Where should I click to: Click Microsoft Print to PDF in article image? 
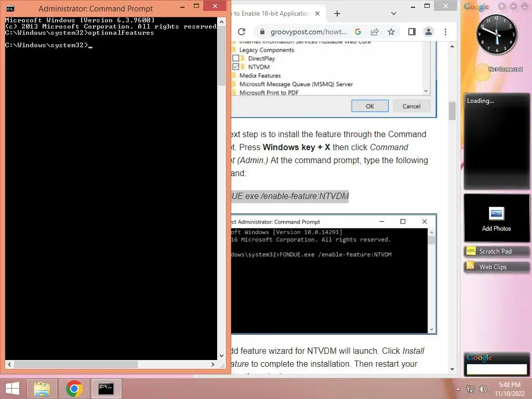coord(269,92)
